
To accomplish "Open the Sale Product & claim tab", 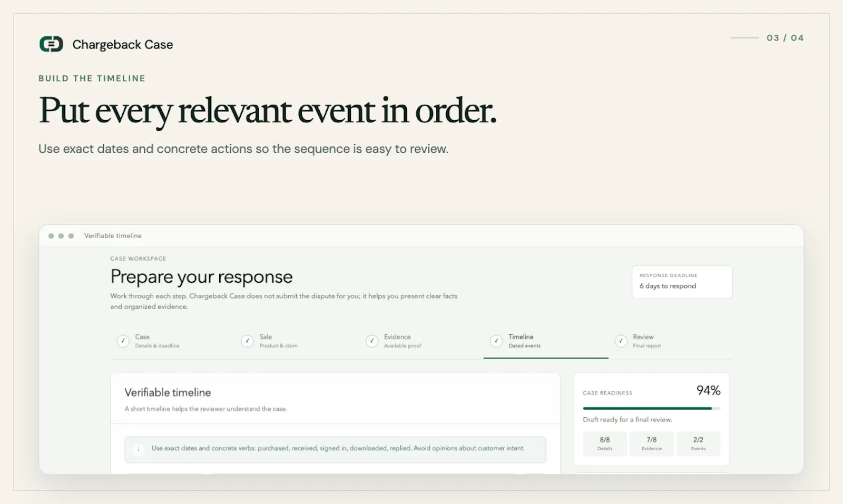I will point(297,341).
